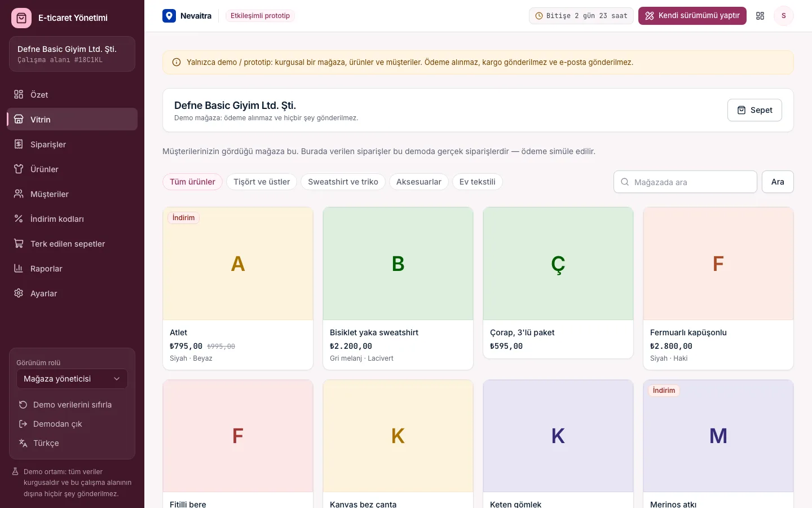Screen dimensions: 812x508
Task: Click the Nevaitra logo icon
Action: tap(169, 16)
